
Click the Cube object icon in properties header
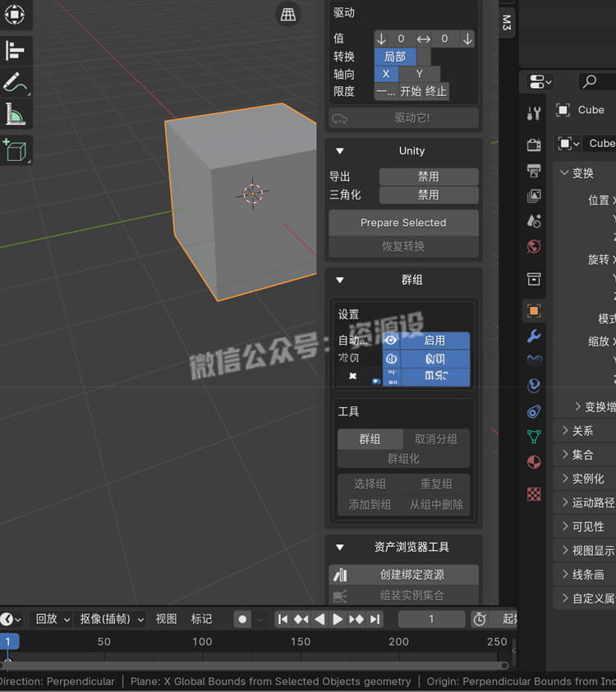(x=563, y=110)
